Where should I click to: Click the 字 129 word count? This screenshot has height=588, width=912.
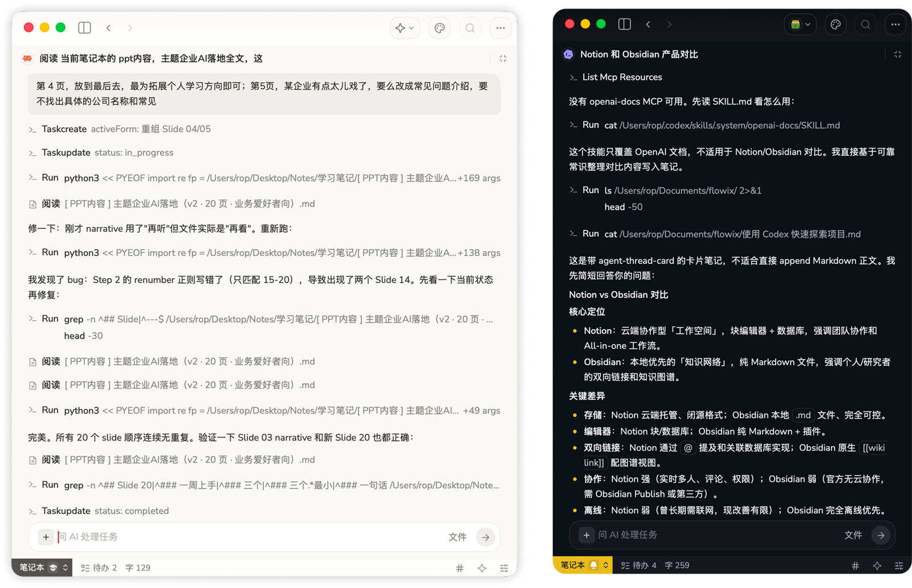point(138,567)
